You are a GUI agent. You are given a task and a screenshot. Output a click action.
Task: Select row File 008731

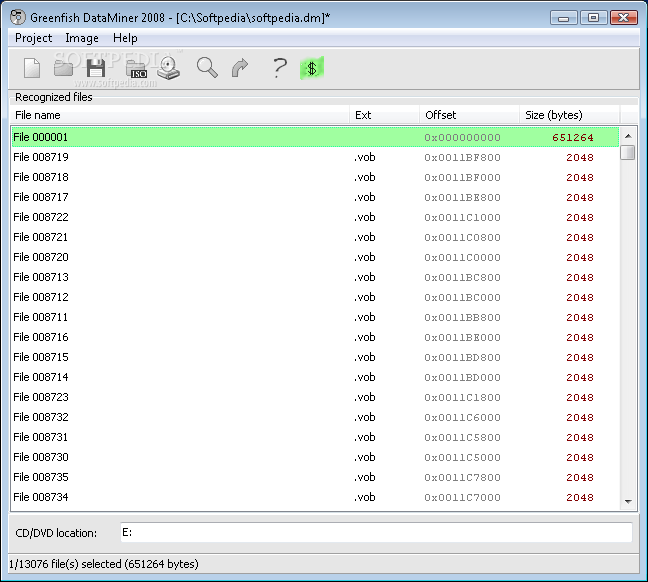click(316, 437)
